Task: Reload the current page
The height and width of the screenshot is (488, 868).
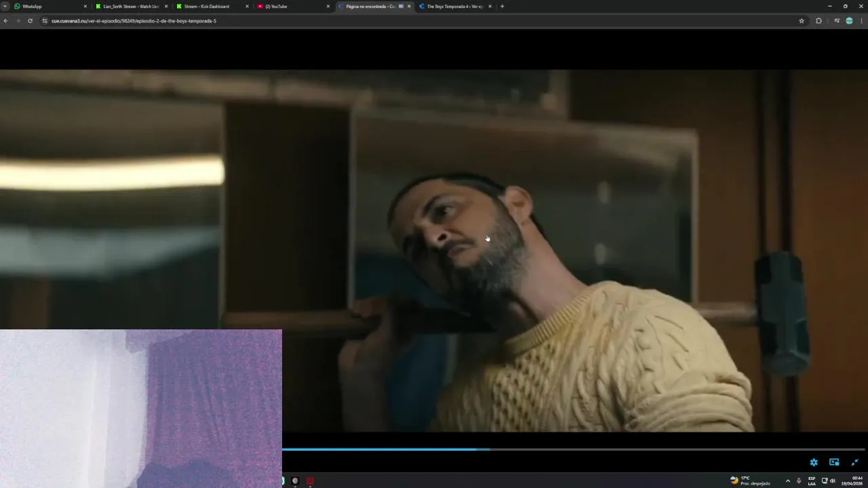Action: coord(30,21)
